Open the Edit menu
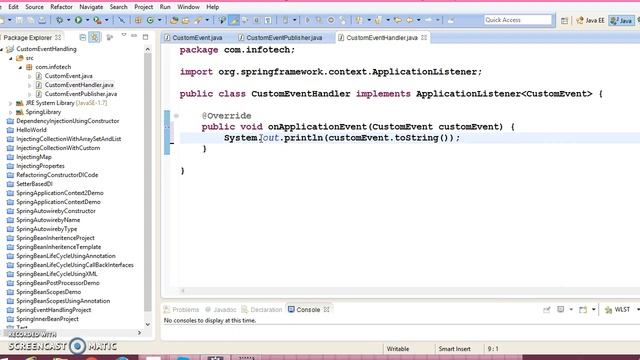Image resolution: width=640 pixels, height=360 pixels. 13,7
